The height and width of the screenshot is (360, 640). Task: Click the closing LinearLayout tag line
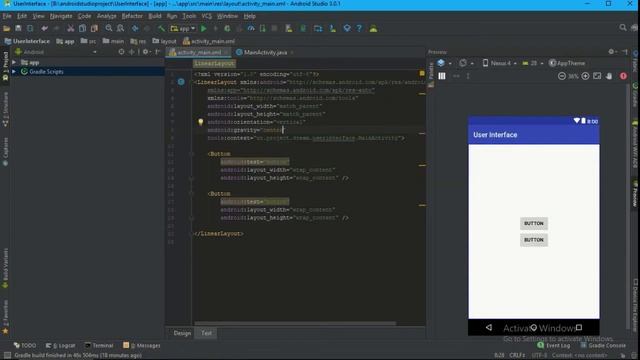tap(218, 233)
